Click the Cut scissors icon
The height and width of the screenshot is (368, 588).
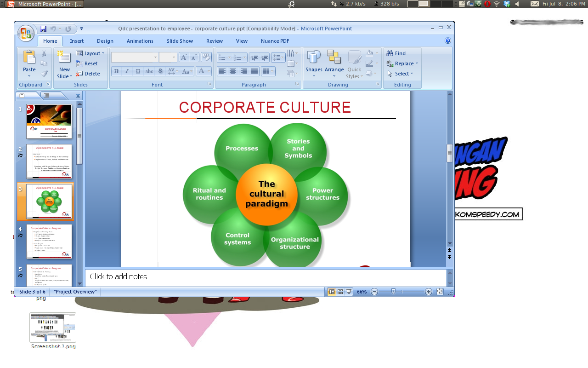(x=44, y=53)
